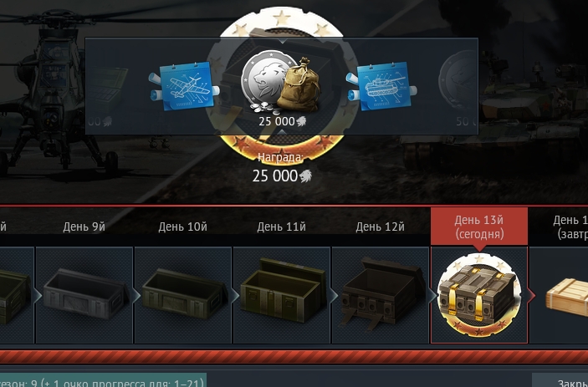
Task: Select today's gold-strapped trophy crate
Action: (x=479, y=295)
